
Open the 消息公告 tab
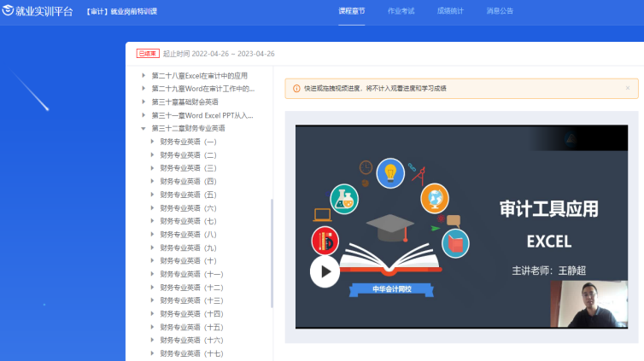click(500, 11)
